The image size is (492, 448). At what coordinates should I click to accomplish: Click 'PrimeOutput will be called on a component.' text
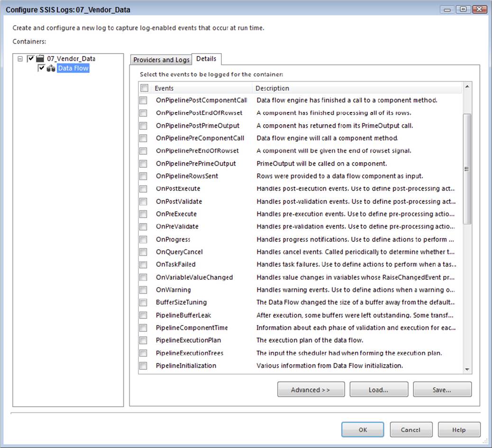click(322, 164)
